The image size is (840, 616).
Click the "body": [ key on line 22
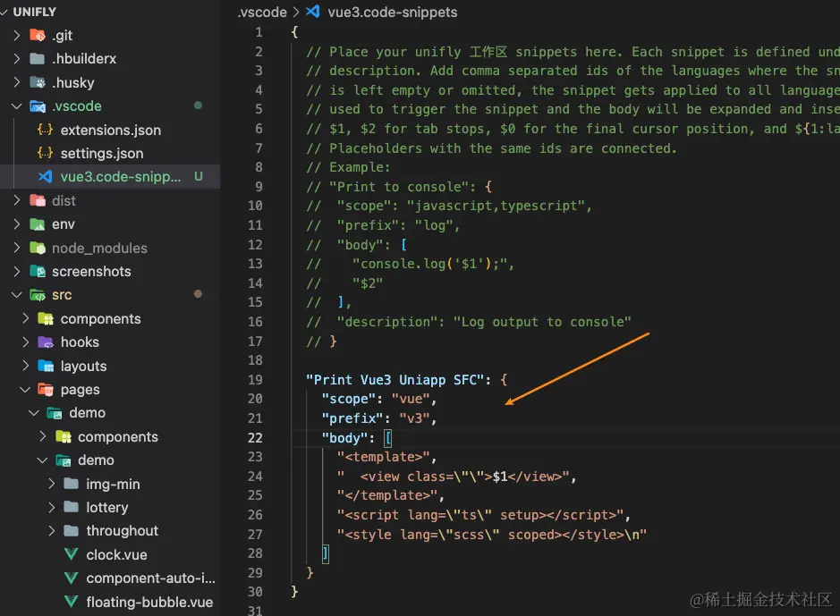pyautogui.click(x=356, y=438)
